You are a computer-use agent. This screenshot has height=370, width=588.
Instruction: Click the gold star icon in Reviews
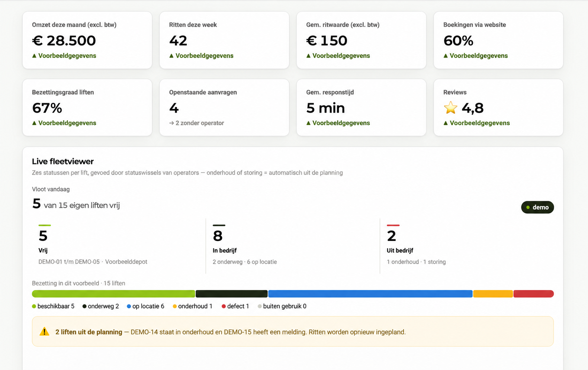450,108
